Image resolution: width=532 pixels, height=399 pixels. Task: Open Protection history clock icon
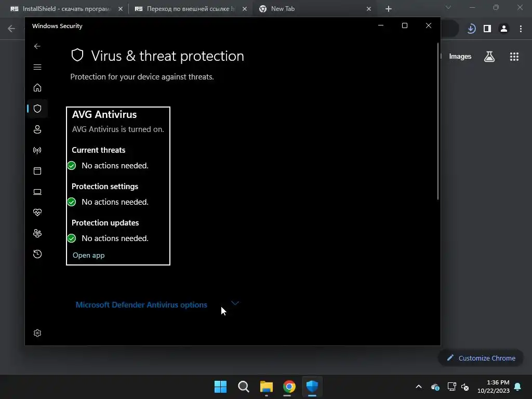coord(37,254)
